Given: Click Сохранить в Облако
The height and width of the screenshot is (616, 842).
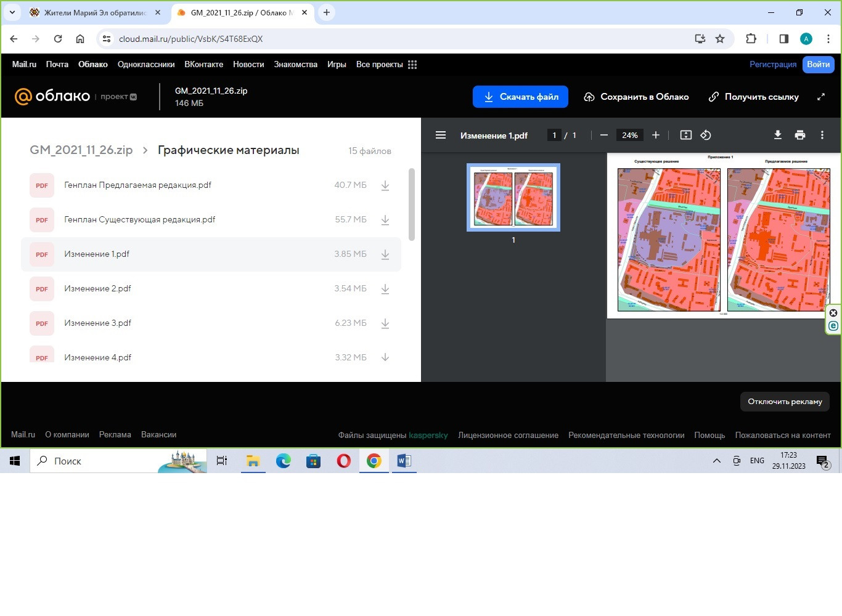Looking at the screenshot, I should pyautogui.click(x=636, y=97).
